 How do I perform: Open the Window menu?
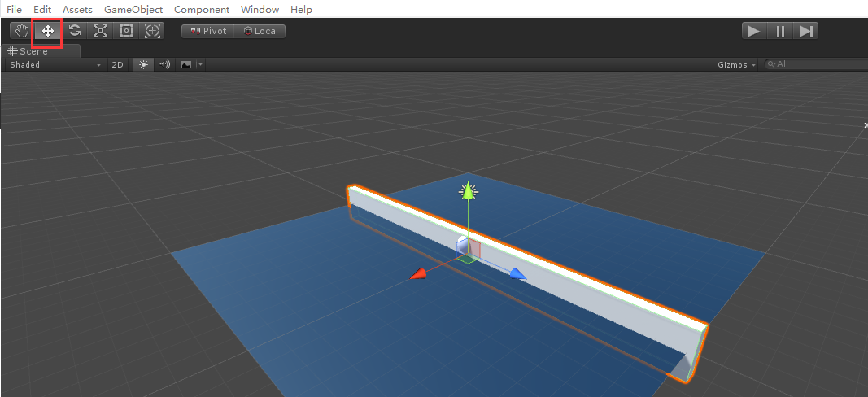260,10
